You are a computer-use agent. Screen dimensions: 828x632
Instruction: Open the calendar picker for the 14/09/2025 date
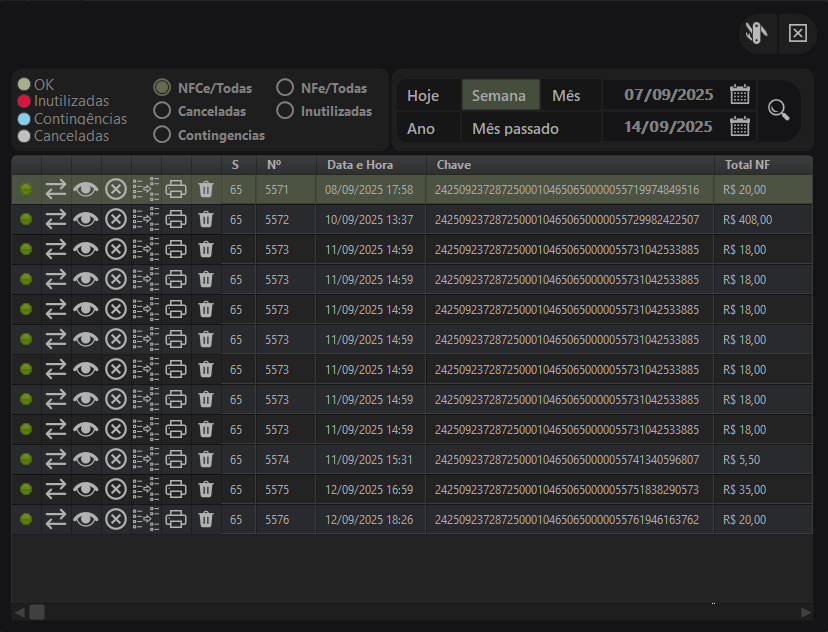[740, 126]
